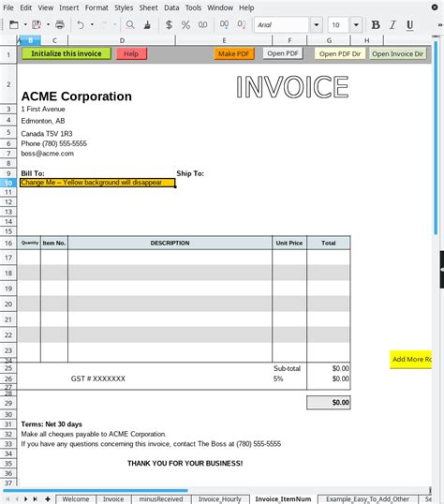
Task: Click the orange Make PDF button
Action: click(x=234, y=53)
